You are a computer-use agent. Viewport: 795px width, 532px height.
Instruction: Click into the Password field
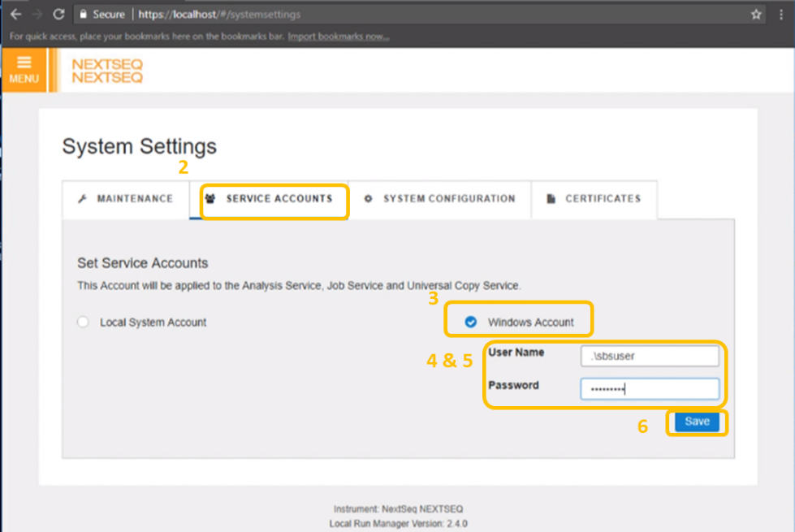click(650, 389)
